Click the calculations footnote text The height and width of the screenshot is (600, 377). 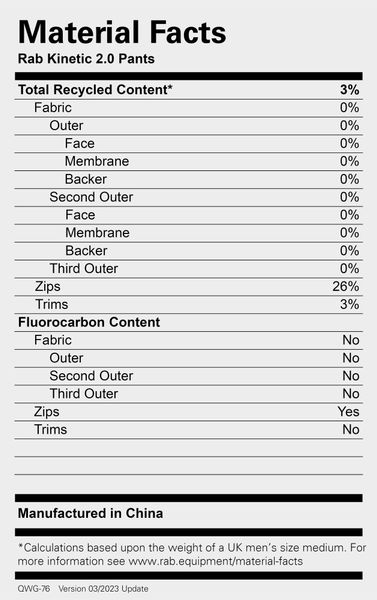[192, 554]
